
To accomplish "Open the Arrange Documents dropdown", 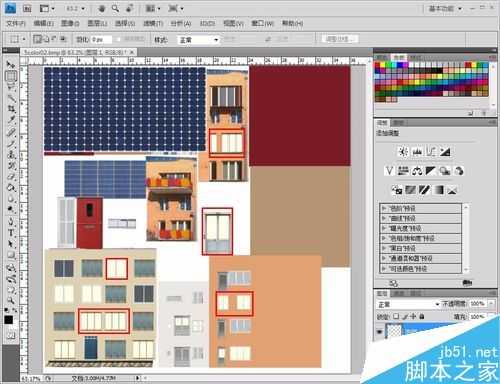I will [153, 8].
